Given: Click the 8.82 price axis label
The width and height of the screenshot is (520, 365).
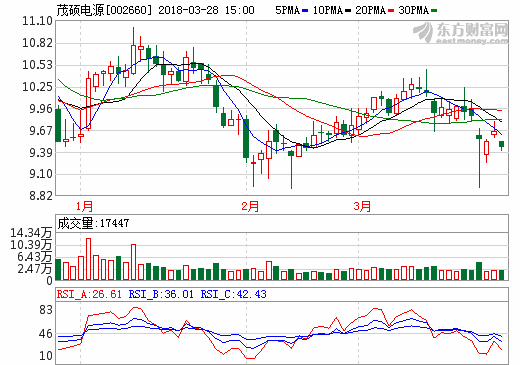Looking at the screenshot, I should coord(41,196).
